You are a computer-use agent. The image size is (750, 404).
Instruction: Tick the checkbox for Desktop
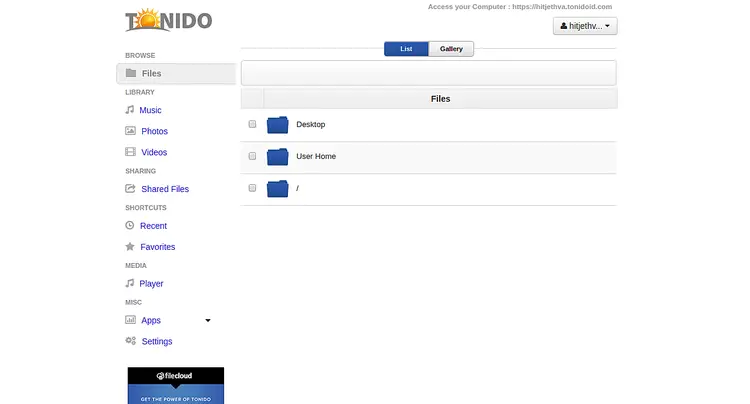pos(252,124)
